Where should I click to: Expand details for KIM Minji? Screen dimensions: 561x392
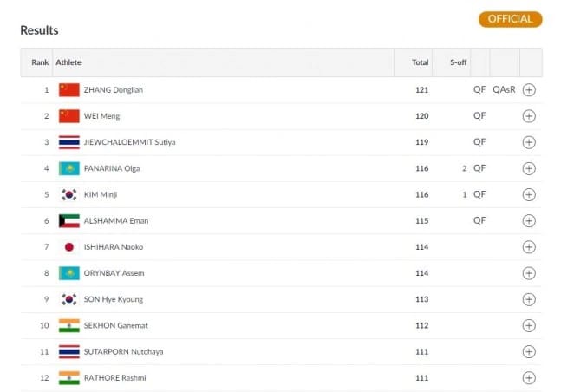click(x=529, y=194)
